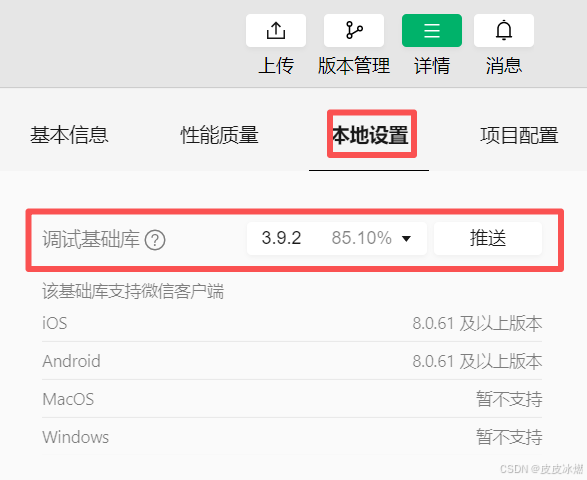587x480 pixels.
Task: Click Windows 暂不支持 value
Action: pos(509,437)
